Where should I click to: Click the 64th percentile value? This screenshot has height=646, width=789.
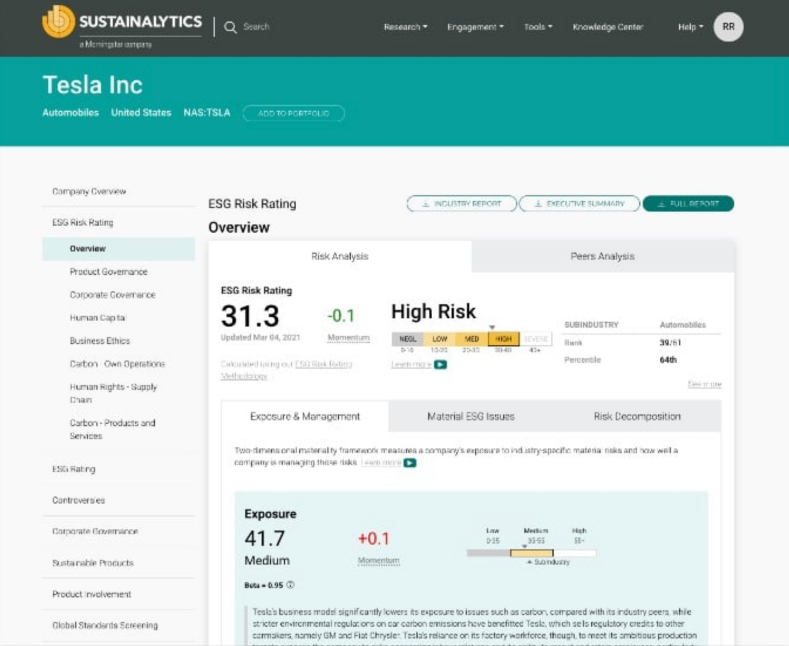tap(668, 360)
